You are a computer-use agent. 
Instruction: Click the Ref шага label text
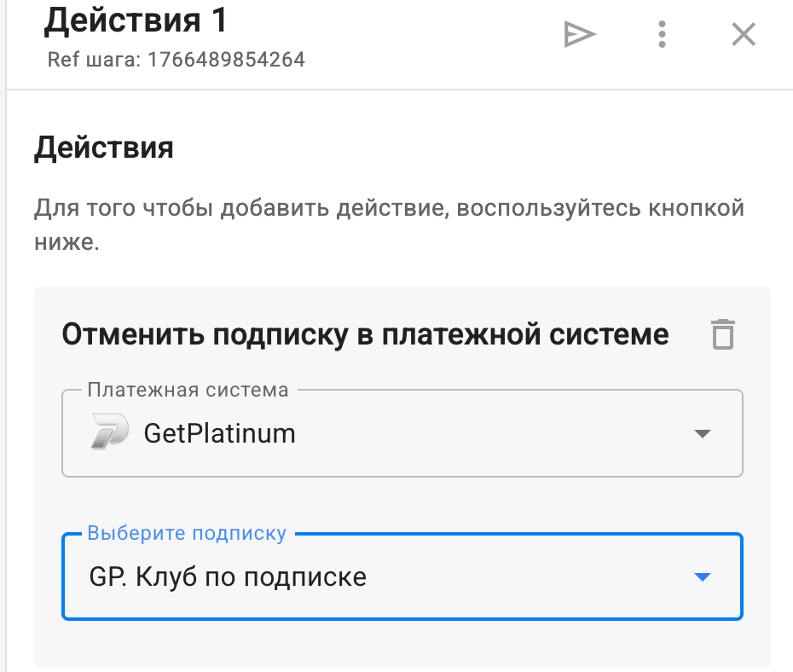click(95, 60)
